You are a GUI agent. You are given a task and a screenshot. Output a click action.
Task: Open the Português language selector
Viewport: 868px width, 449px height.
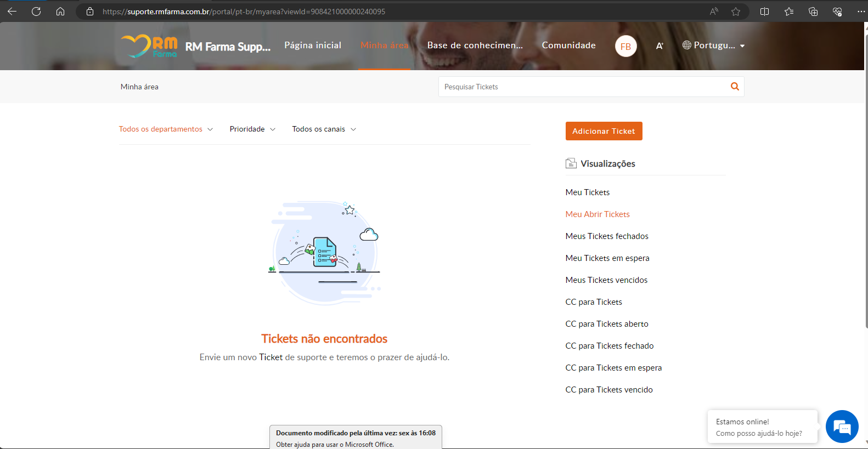714,46
